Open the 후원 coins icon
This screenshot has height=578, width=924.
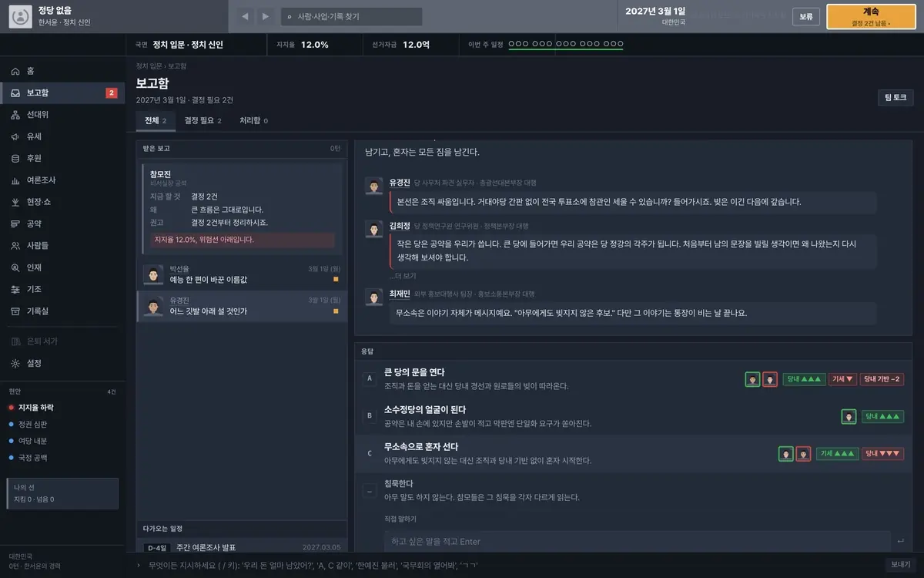click(15, 158)
